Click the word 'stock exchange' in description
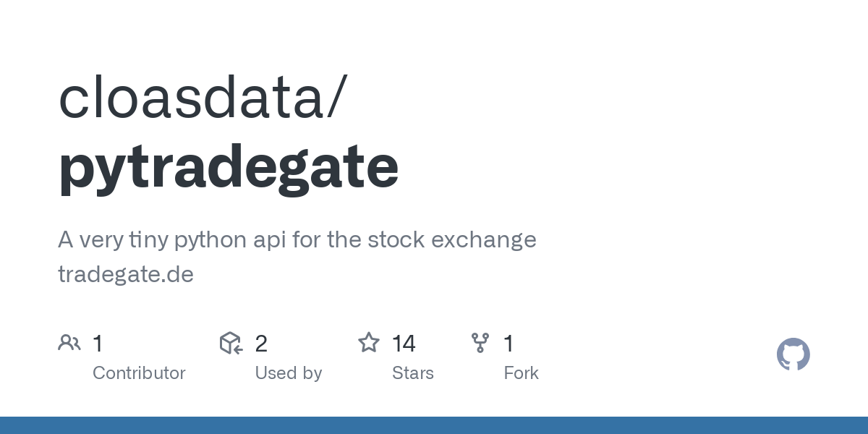Screen dimensions: 868x434 pyautogui.click(x=452, y=240)
